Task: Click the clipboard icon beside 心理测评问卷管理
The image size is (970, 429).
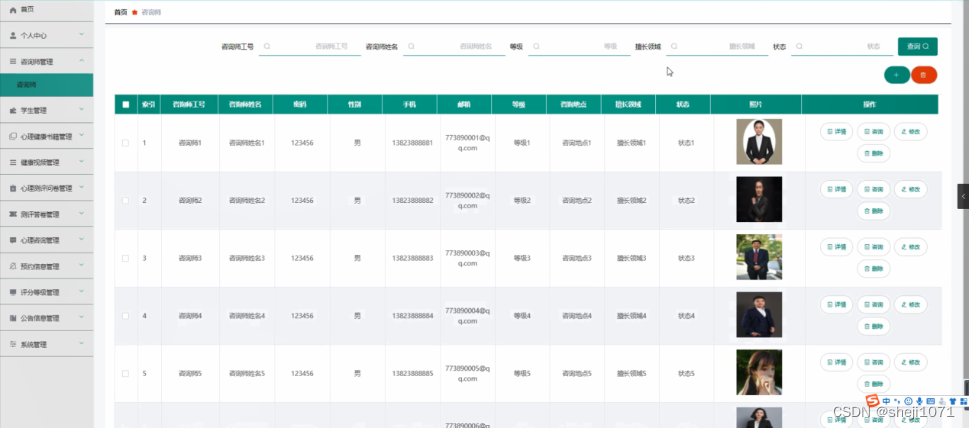Action: [13, 188]
